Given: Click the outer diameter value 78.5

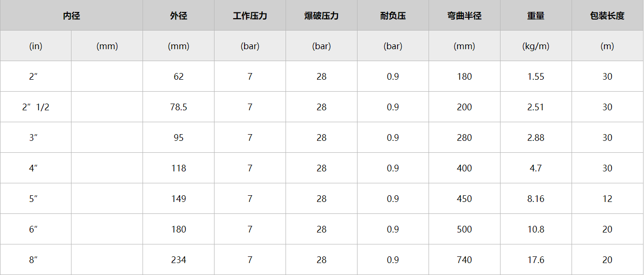Looking at the screenshot, I should [179, 107].
